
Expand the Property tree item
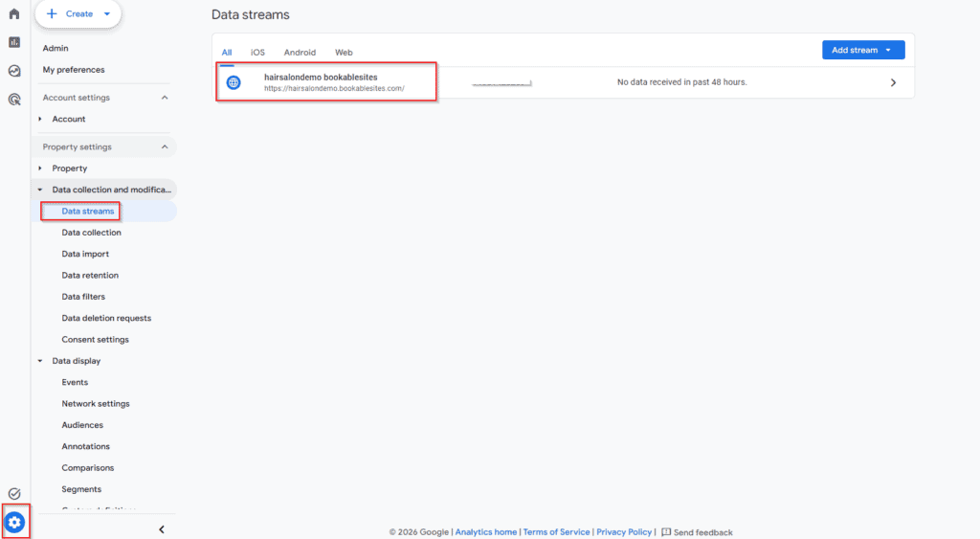(x=40, y=168)
